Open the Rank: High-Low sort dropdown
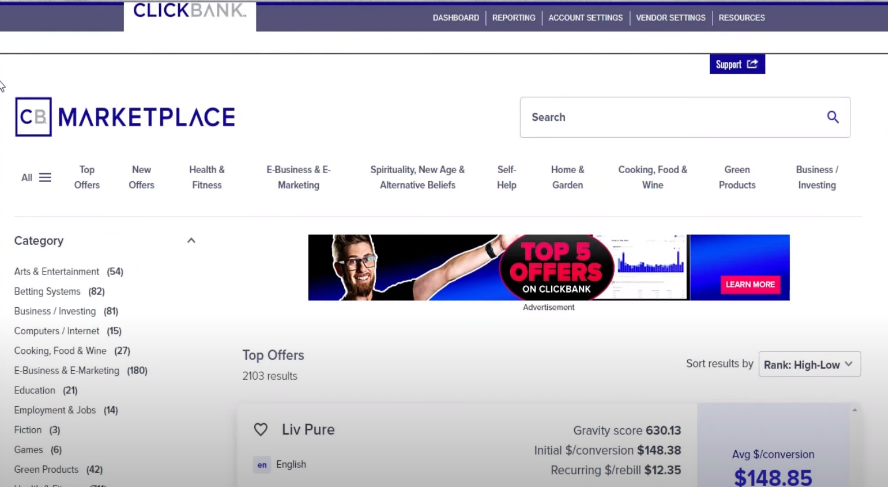This screenshot has height=487, width=888. [x=809, y=365]
